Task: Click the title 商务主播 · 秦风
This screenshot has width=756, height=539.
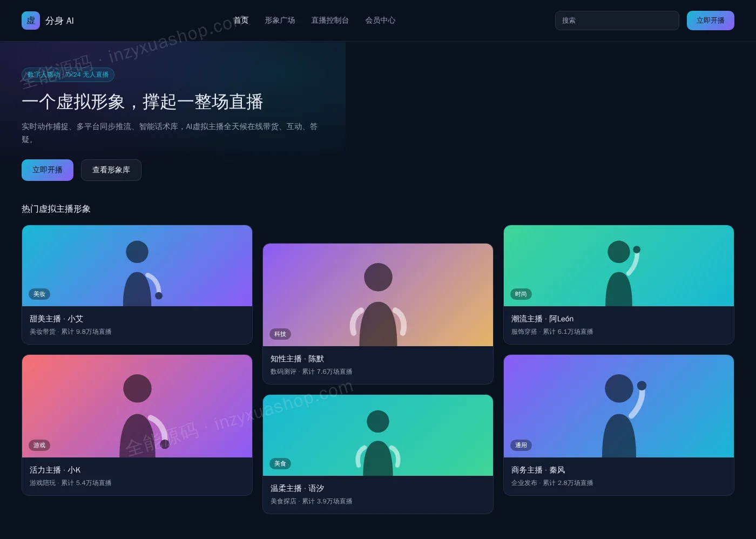Action: coord(538,470)
